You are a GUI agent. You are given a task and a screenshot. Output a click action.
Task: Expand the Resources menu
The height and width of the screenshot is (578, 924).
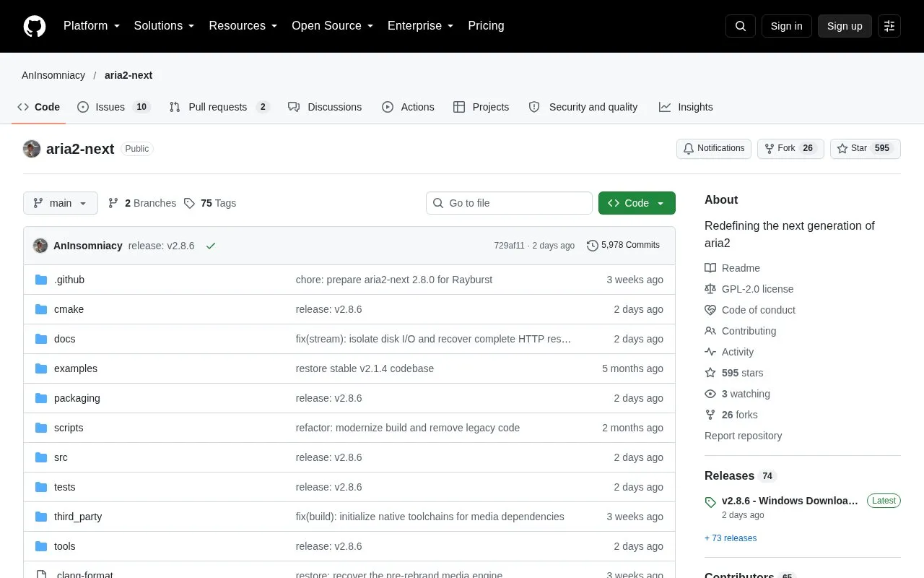243,26
